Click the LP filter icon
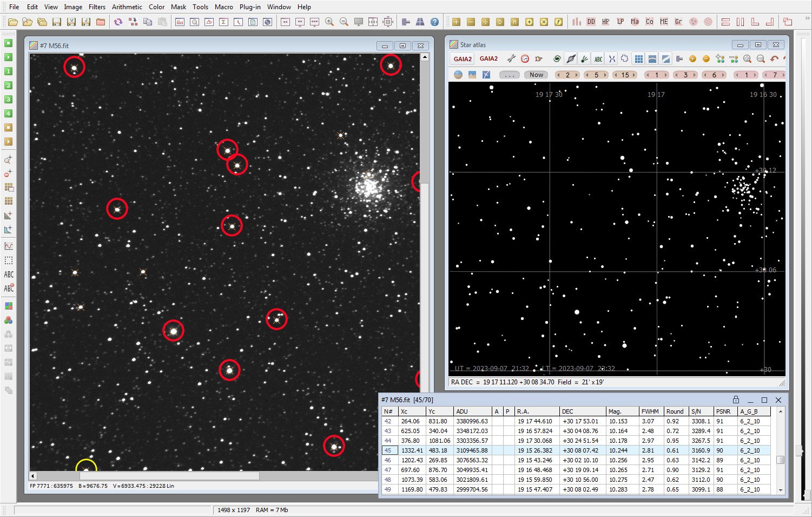The height and width of the screenshot is (517, 812). pyautogui.click(x=620, y=22)
